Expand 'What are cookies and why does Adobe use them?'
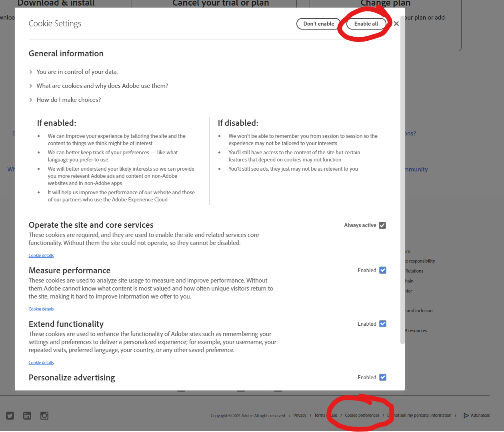The image size is (504, 432). tap(102, 86)
